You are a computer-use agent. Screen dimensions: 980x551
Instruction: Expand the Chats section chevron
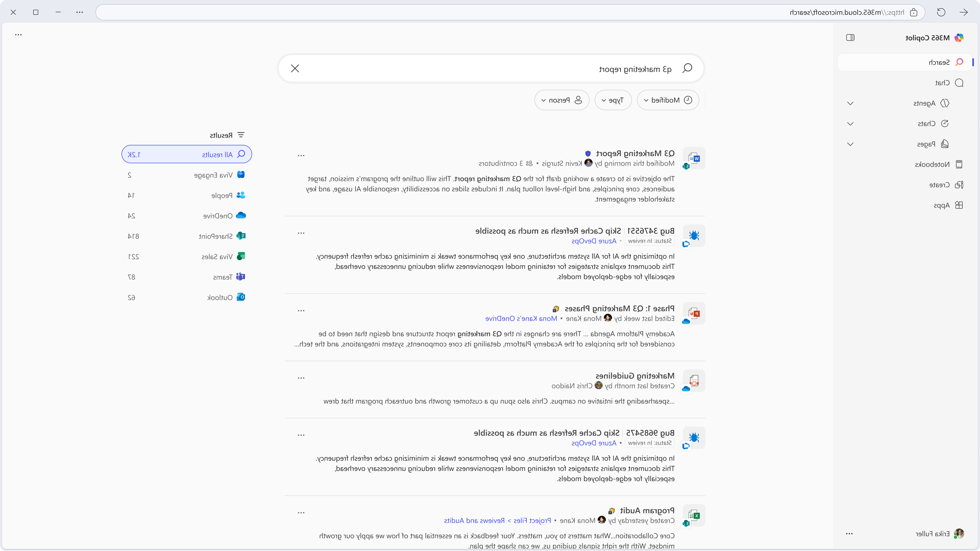pyautogui.click(x=850, y=123)
